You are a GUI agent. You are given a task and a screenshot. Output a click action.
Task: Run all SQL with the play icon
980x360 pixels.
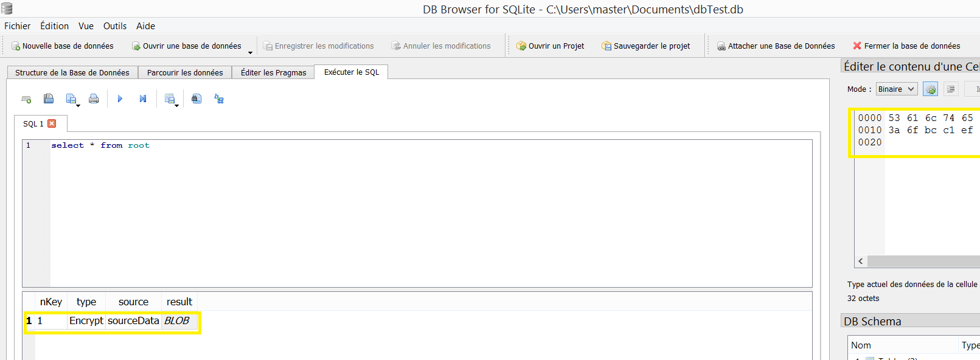point(120,99)
